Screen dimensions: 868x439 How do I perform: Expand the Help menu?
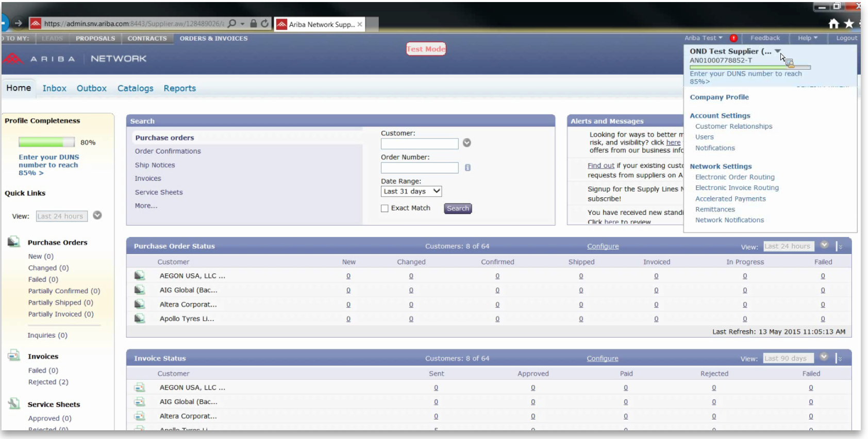click(807, 38)
